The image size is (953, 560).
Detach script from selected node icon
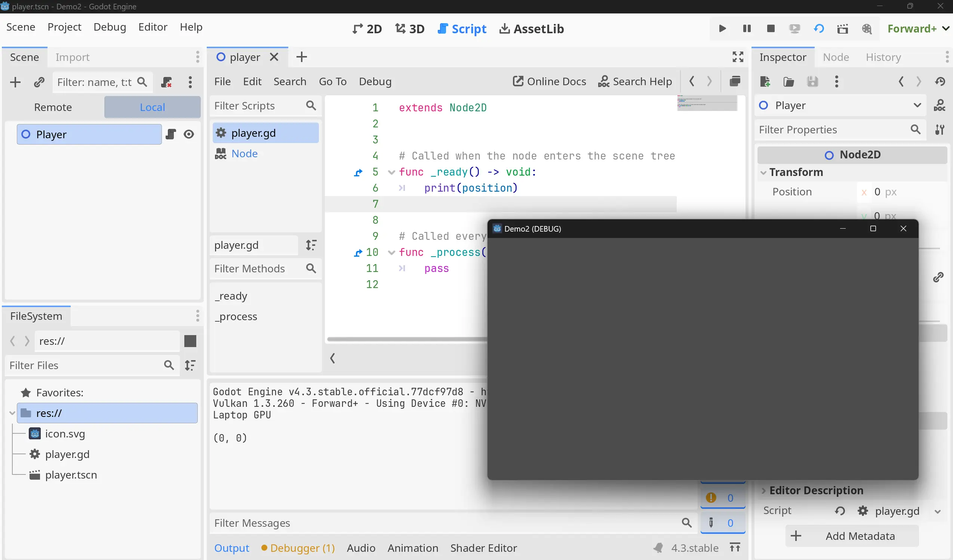[166, 82]
